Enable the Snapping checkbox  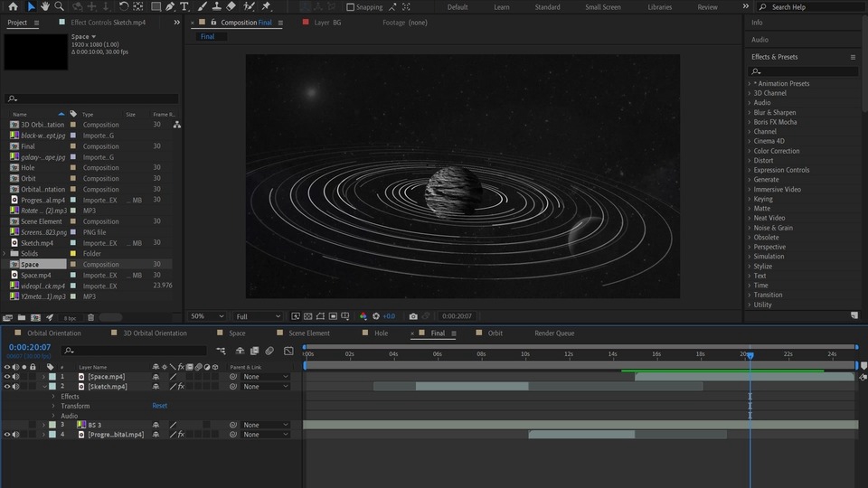pyautogui.click(x=350, y=7)
